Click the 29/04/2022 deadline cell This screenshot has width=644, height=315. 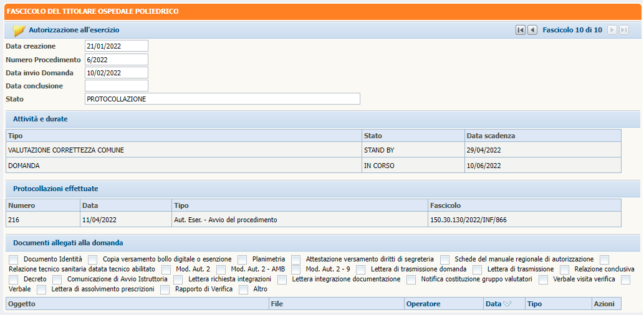(543, 150)
